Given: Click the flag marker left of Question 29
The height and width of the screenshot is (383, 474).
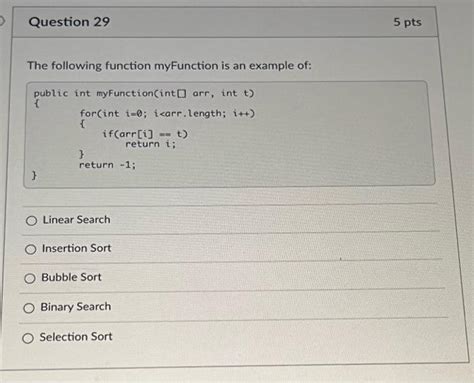Looking at the screenshot, I should pyautogui.click(x=2, y=21).
